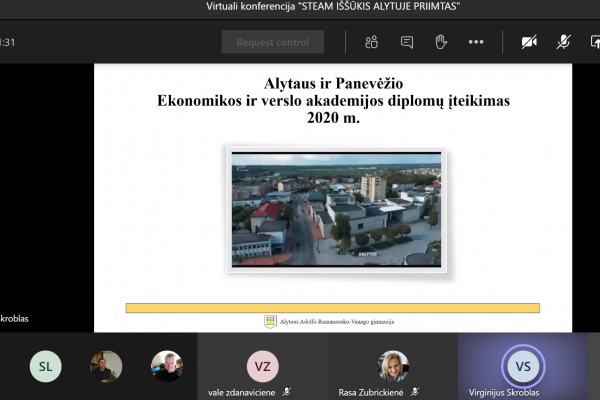Click the aerial city video thumbnail

point(336,210)
